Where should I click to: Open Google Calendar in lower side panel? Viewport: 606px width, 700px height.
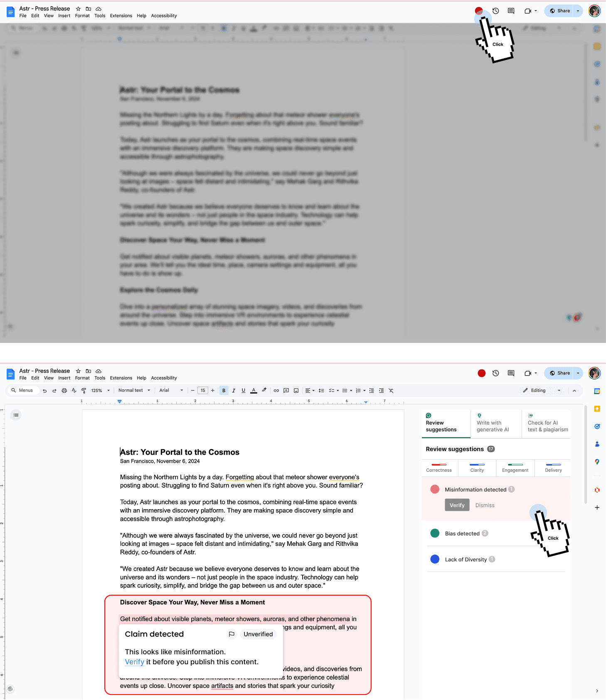coord(597,391)
